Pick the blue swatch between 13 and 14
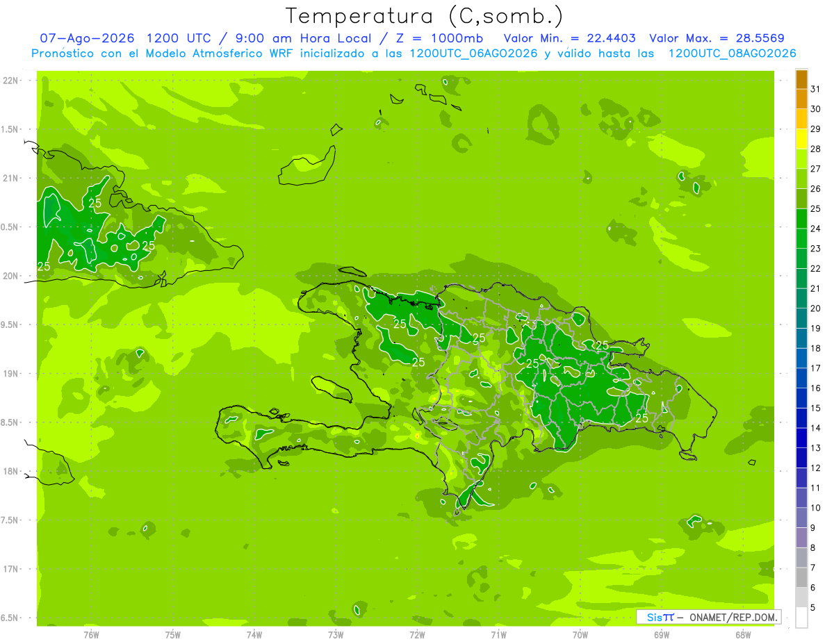 801,438
